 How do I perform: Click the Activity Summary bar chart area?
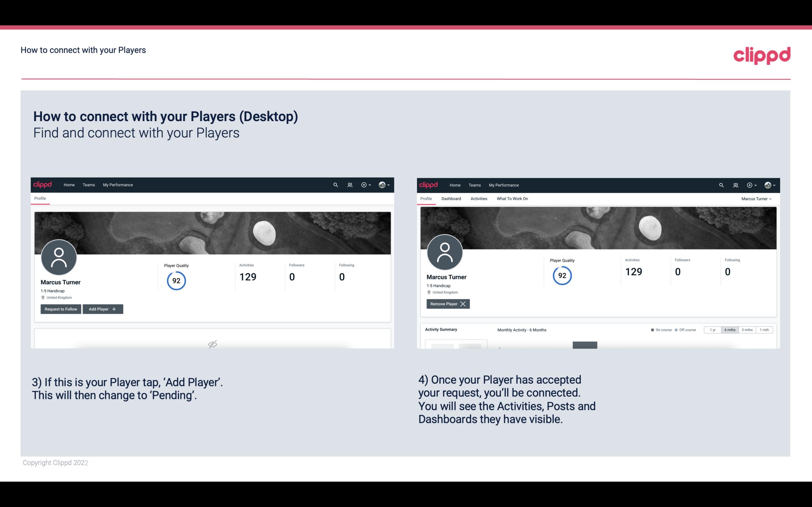point(585,345)
